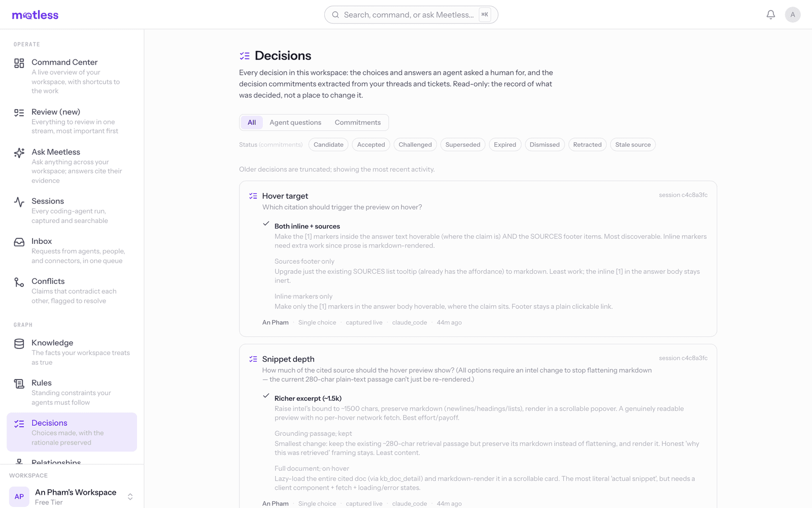Viewport: 812px width, 508px height.
Task: Toggle the Expired status filter
Action: pyautogui.click(x=505, y=145)
